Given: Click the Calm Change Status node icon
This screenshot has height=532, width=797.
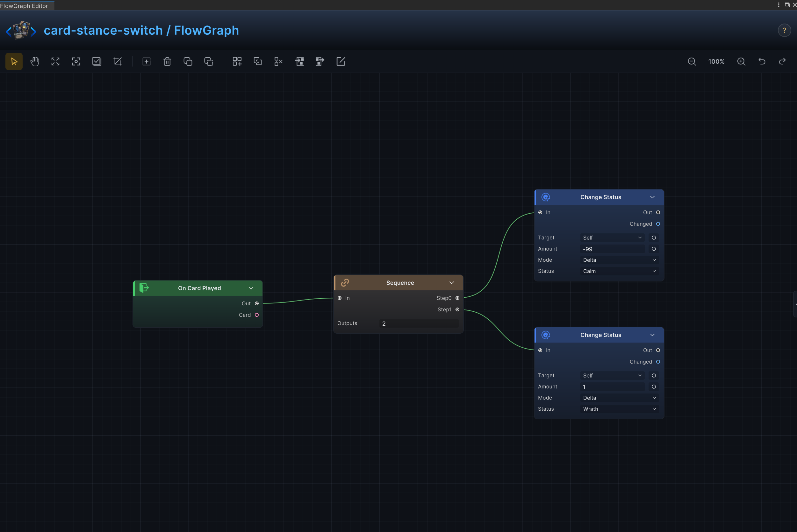Looking at the screenshot, I should (546, 197).
